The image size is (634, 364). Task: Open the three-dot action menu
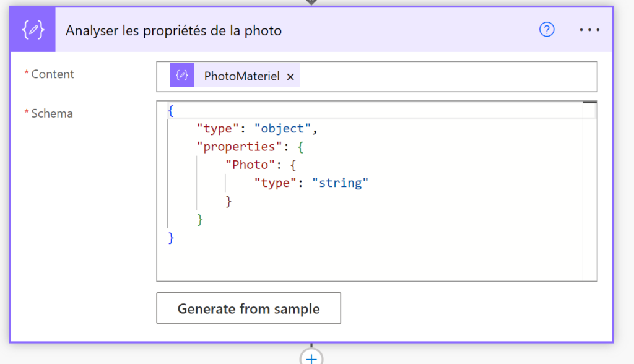click(x=589, y=30)
